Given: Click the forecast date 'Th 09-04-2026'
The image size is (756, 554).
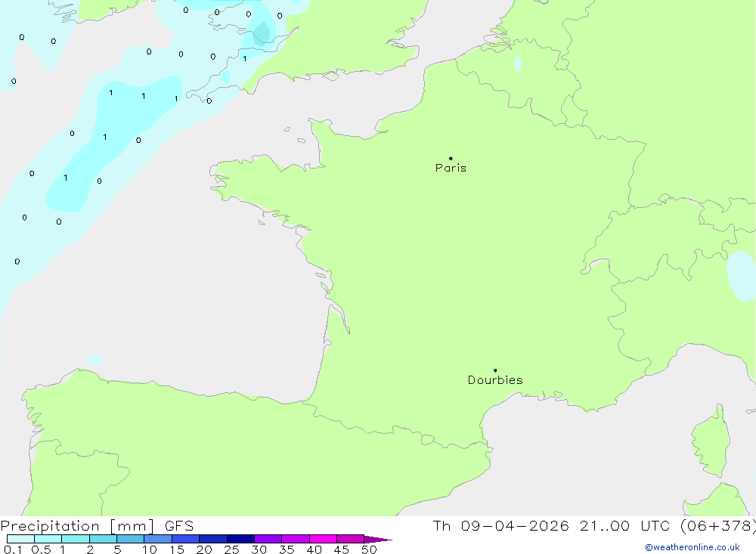Looking at the screenshot, I should pyautogui.click(x=500, y=526).
